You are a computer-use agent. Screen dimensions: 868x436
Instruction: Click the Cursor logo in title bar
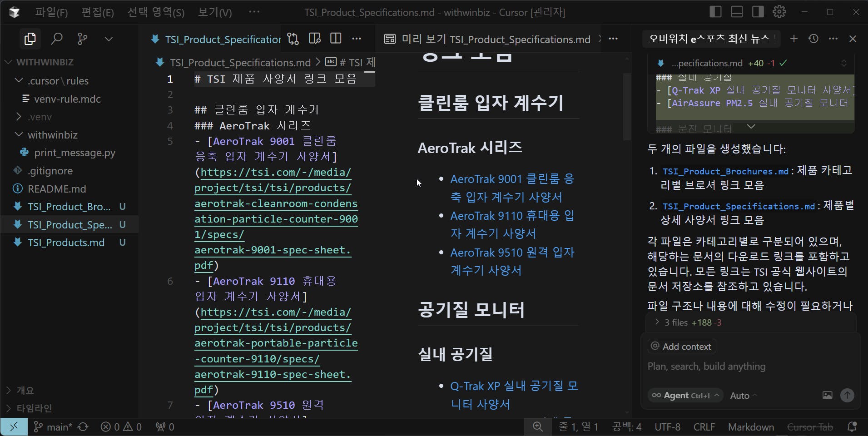tap(15, 12)
